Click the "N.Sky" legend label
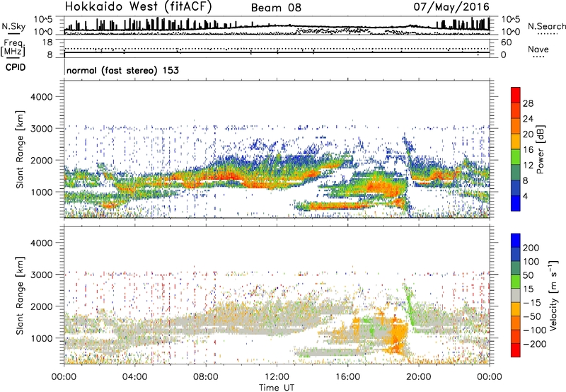566x392 pixels. coord(13,26)
